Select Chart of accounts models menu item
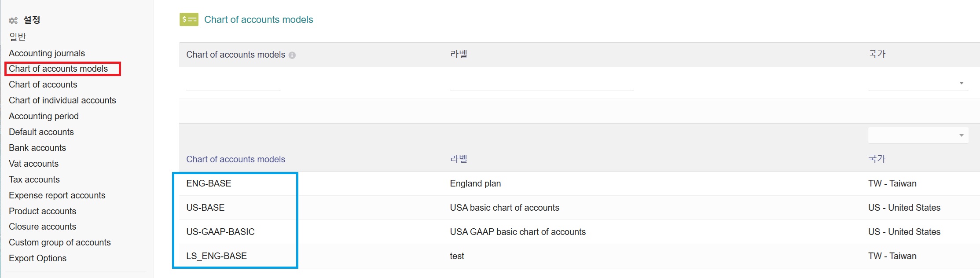 coord(58,69)
